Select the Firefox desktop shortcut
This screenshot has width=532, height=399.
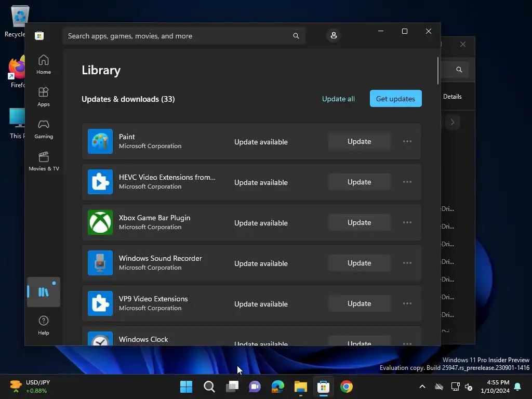pyautogui.click(x=17, y=72)
